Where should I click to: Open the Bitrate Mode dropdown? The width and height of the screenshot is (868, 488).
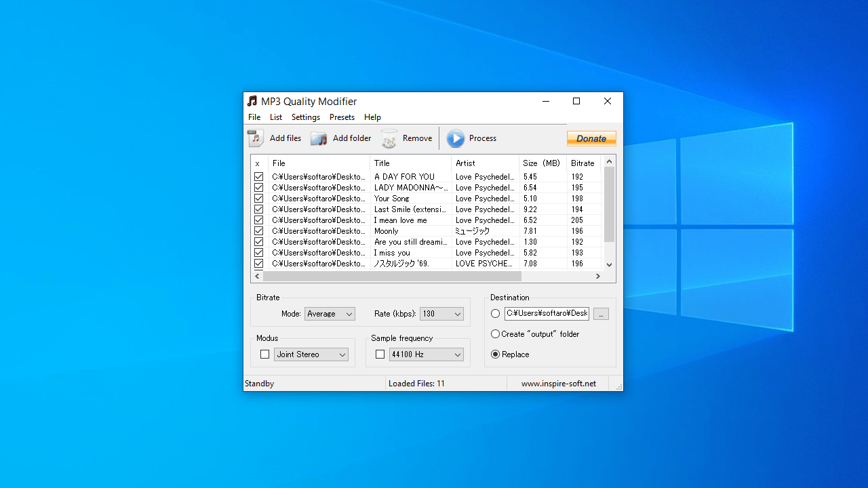point(330,314)
